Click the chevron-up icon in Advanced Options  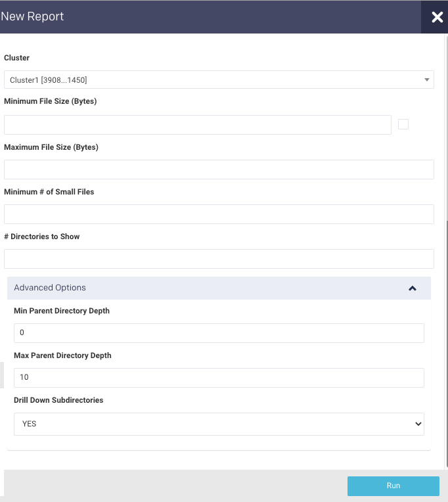(x=413, y=288)
